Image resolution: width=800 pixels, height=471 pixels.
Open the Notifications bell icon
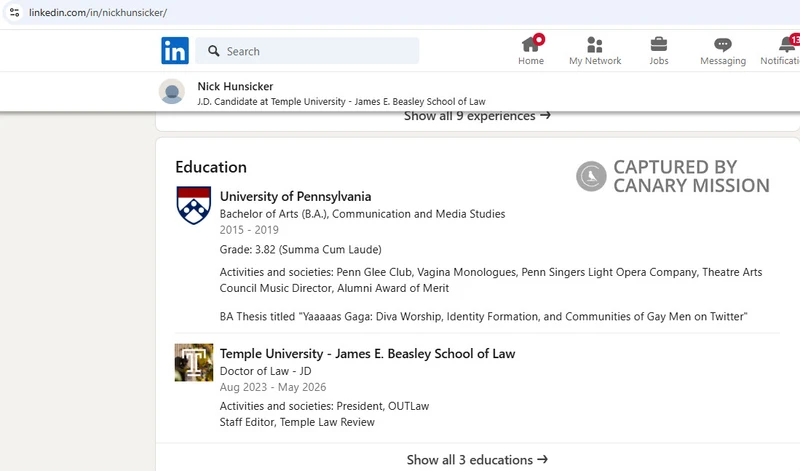787,44
